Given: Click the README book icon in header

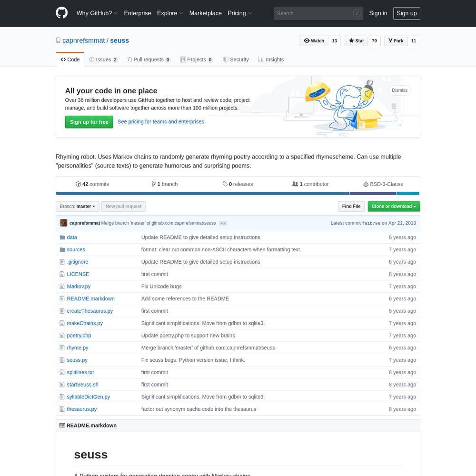Looking at the screenshot, I should click(x=62, y=425).
